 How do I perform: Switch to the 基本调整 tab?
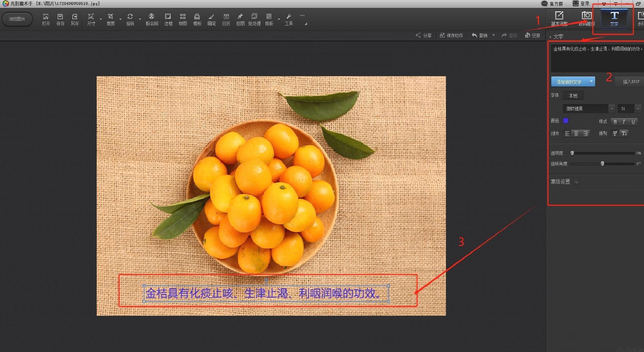[559, 19]
